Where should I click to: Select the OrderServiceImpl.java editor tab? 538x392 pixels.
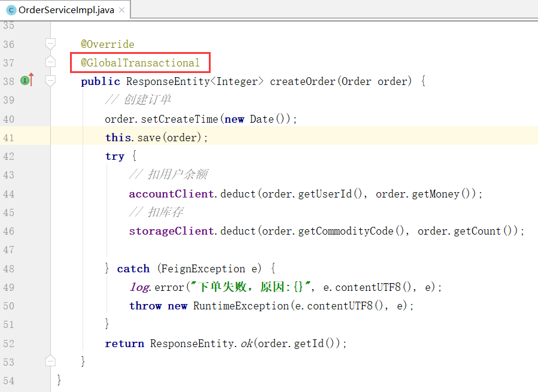pos(65,10)
